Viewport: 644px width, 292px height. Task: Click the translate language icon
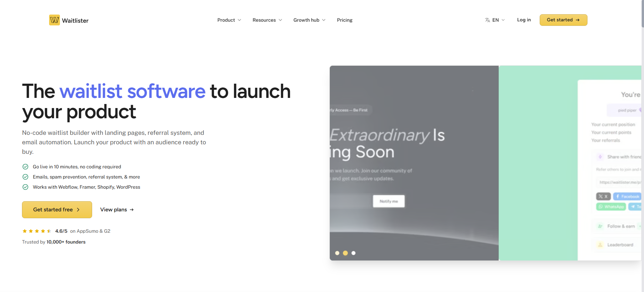click(x=488, y=20)
